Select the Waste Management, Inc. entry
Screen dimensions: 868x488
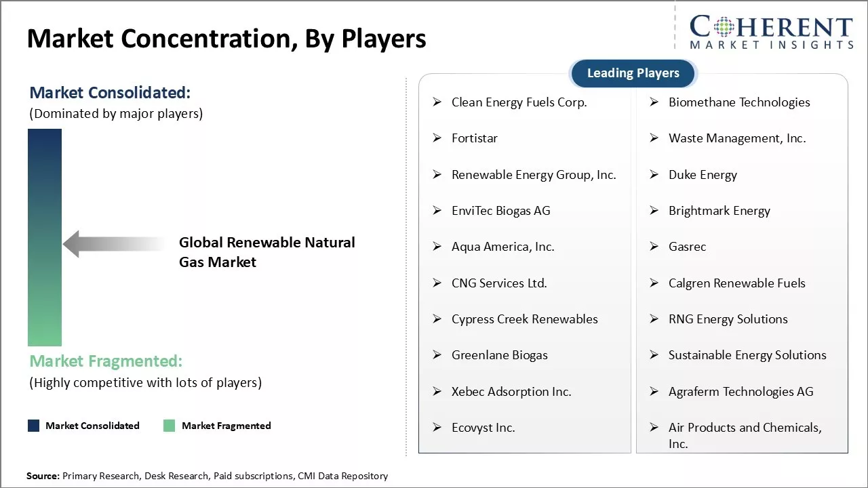pyautogui.click(x=737, y=138)
